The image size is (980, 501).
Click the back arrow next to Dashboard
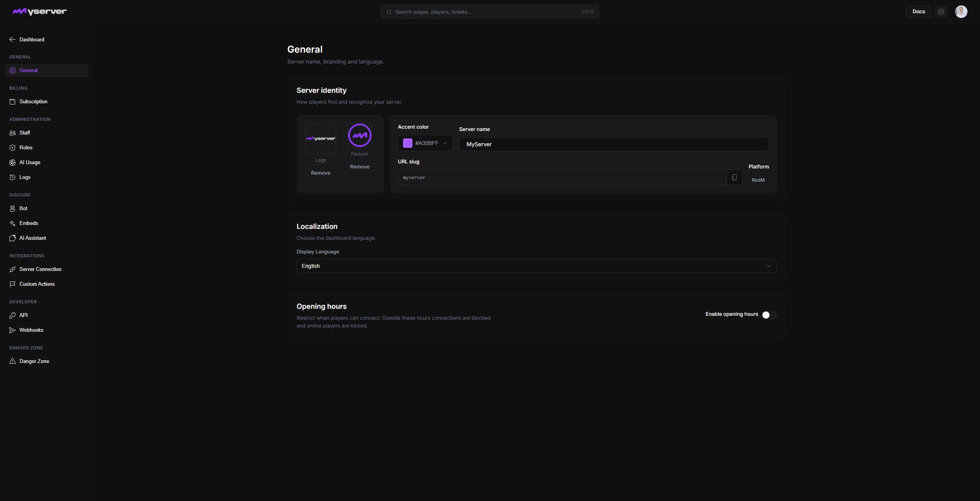[12, 39]
